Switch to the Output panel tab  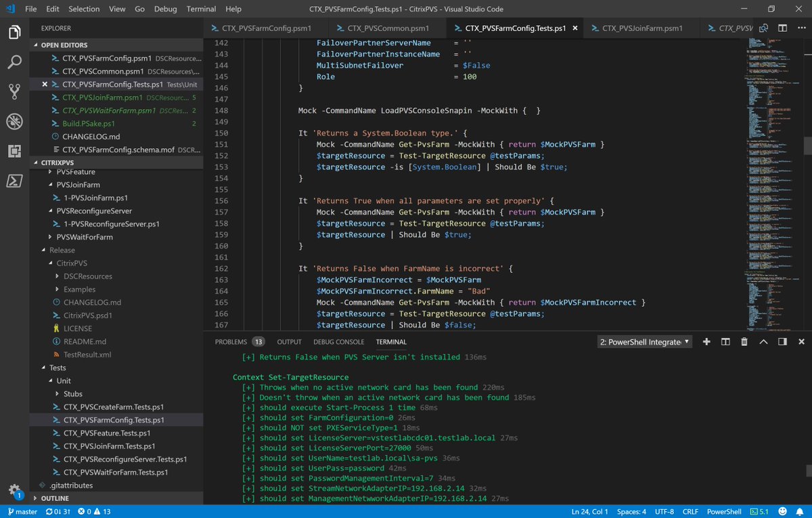point(289,342)
